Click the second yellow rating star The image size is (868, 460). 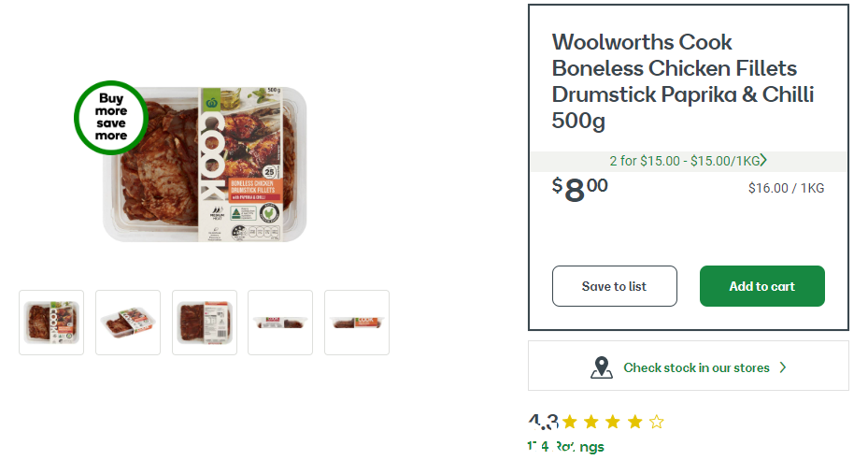591,423
